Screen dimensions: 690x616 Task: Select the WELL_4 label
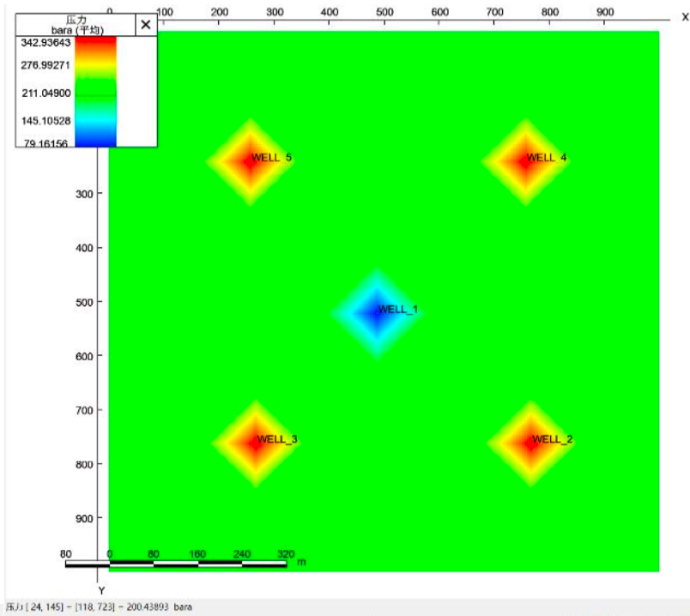coord(547,158)
